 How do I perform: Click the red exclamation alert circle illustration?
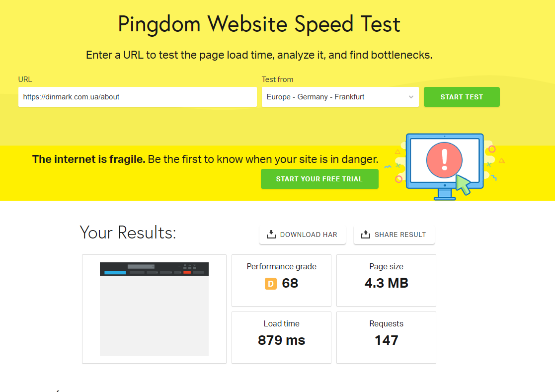point(444,160)
